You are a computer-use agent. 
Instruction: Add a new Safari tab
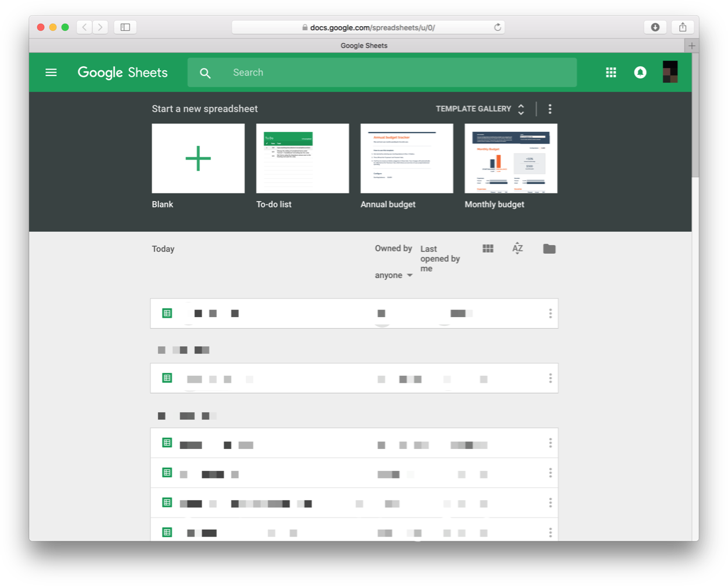691,46
